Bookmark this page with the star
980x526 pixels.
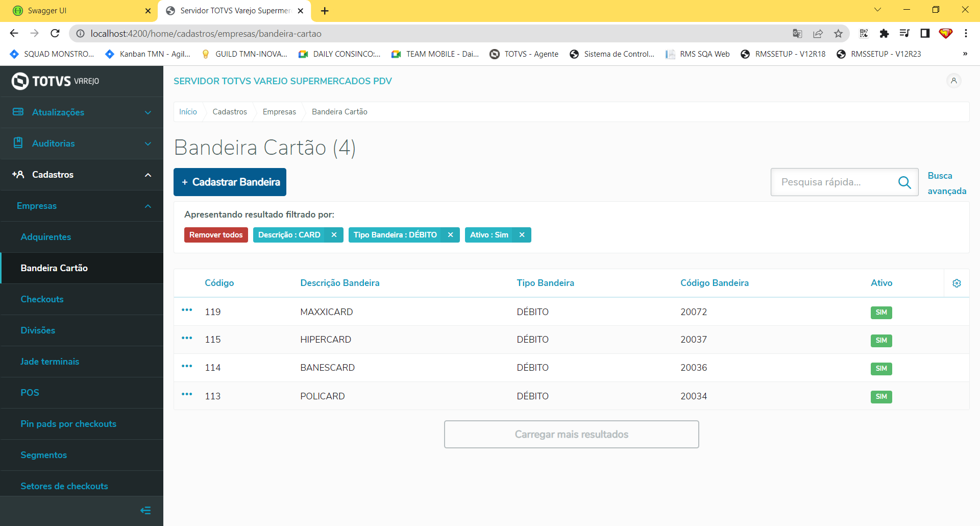(838, 33)
